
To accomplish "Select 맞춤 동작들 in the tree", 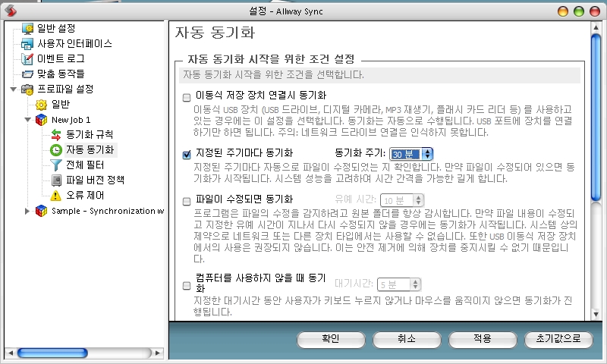I will (x=61, y=74).
